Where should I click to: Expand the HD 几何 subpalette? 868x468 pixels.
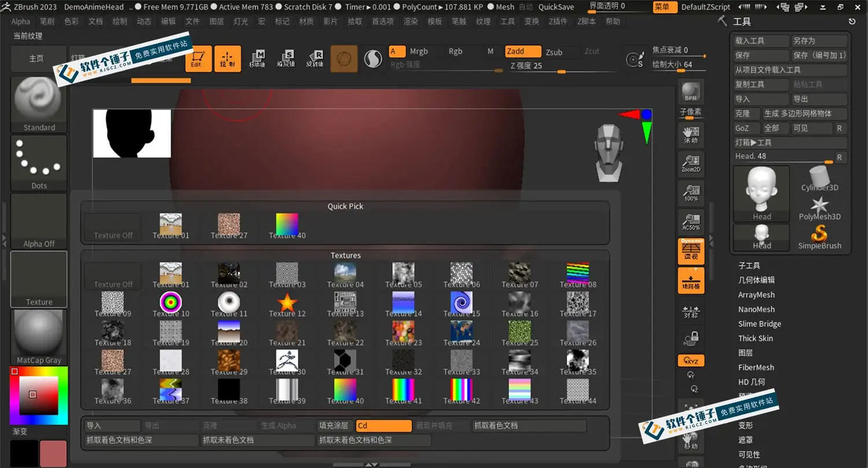[x=752, y=382]
